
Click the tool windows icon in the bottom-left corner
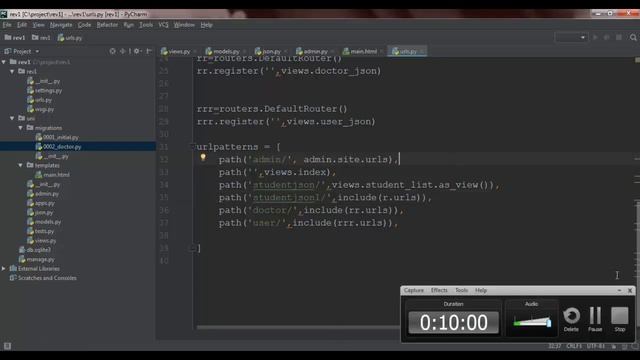tap(7, 346)
